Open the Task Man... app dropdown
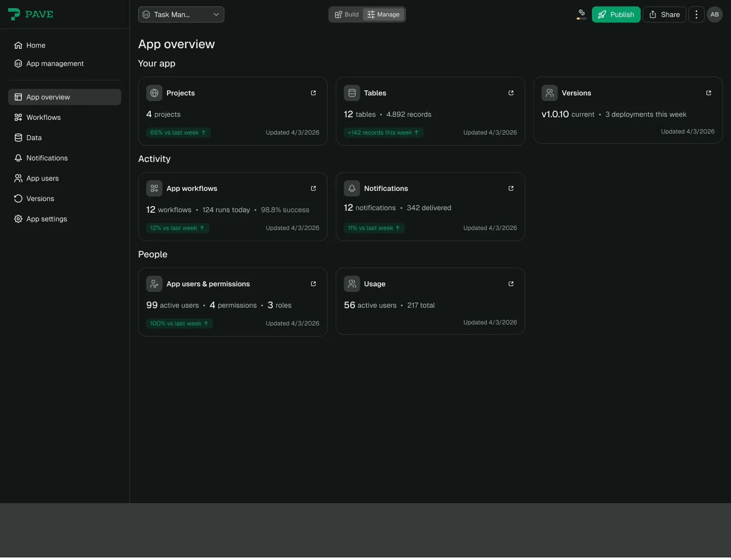731x560 pixels. pyautogui.click(x=181, y=14)
